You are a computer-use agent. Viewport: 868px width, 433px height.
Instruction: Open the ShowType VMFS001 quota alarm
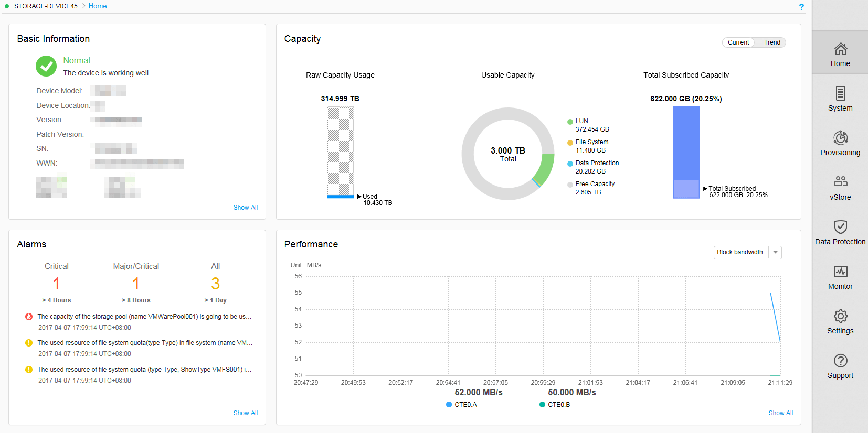[x=144, y=370]
